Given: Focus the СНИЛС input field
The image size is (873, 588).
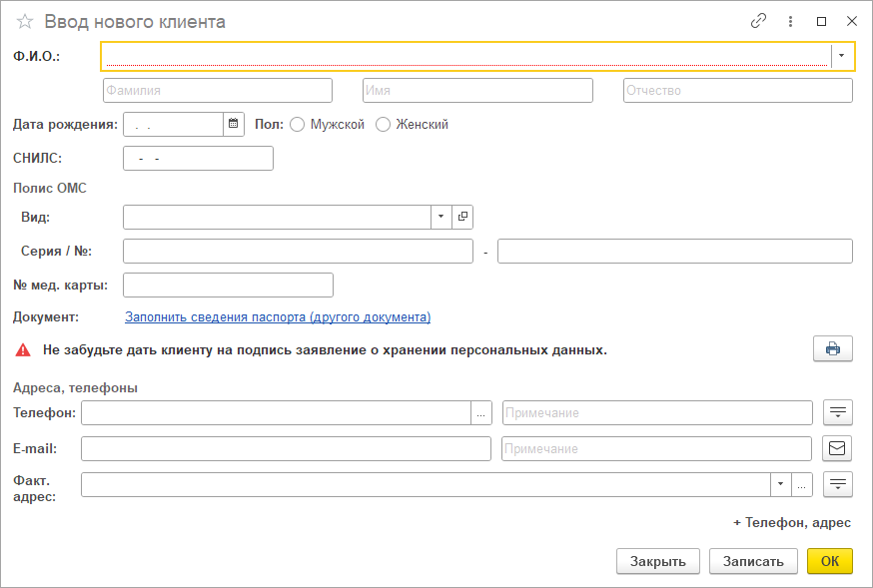Looking at the screenshot, I should (198, 159).
